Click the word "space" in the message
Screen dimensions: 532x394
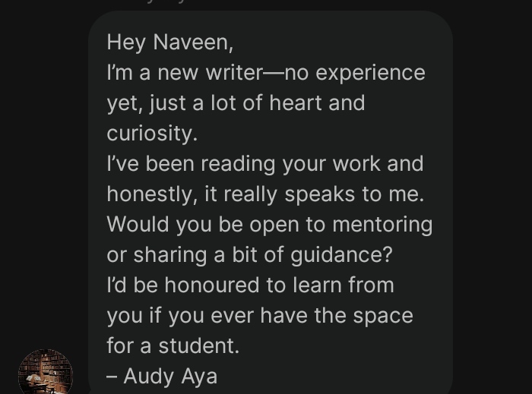tap(383, 316)
